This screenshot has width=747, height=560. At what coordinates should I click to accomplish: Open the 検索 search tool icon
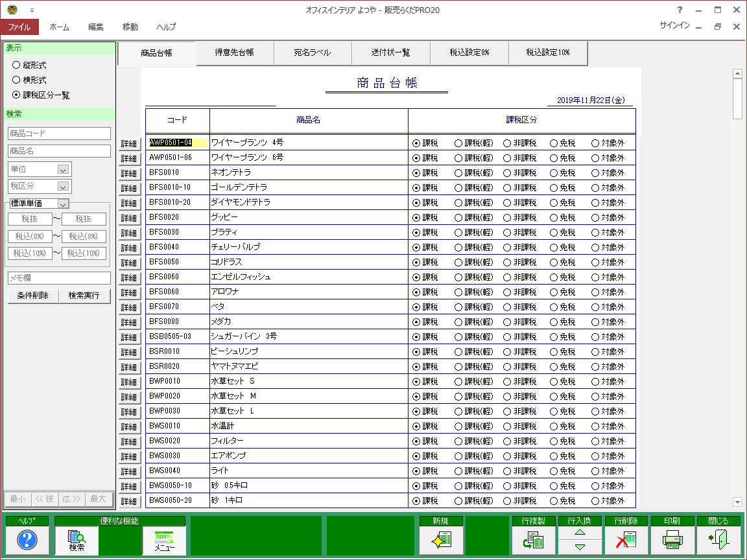tap(77, 540)
